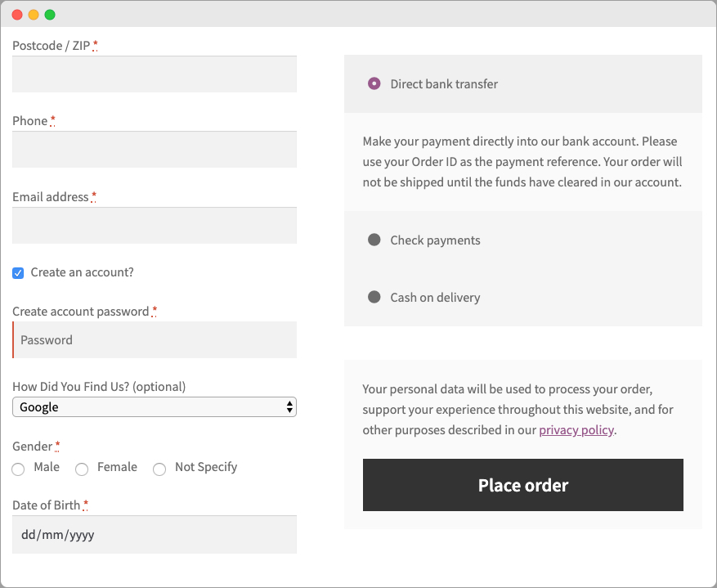Click into the Postcode / ZIP field
Image resolution: width=717 pixels, height=588 pixels.
click(155, 74)
